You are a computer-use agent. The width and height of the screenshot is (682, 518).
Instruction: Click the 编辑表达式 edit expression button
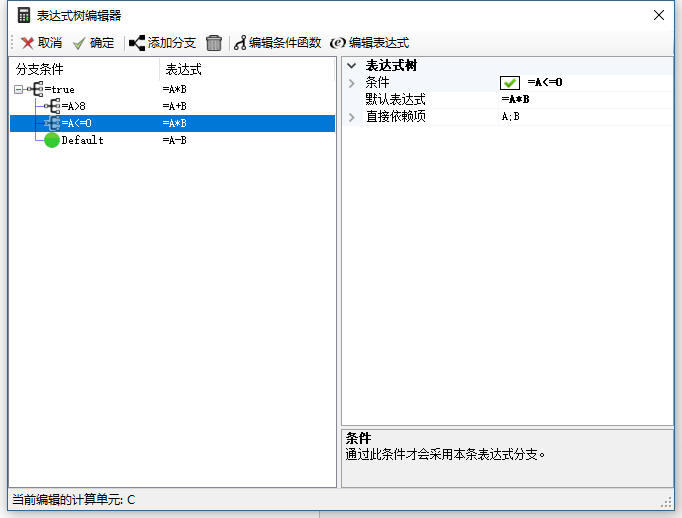338,43
